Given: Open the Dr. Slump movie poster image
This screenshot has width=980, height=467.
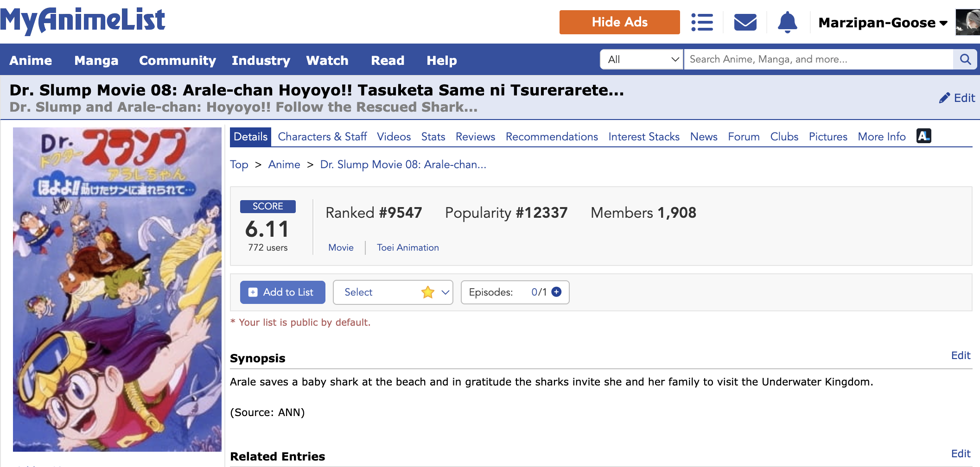Looking at the screenshot, I should (117, 290).
